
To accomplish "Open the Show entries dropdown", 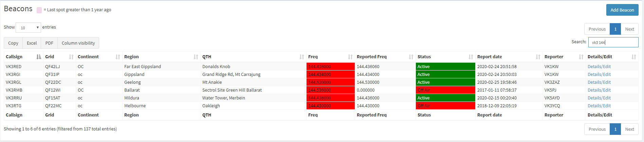I will point(28,28).
